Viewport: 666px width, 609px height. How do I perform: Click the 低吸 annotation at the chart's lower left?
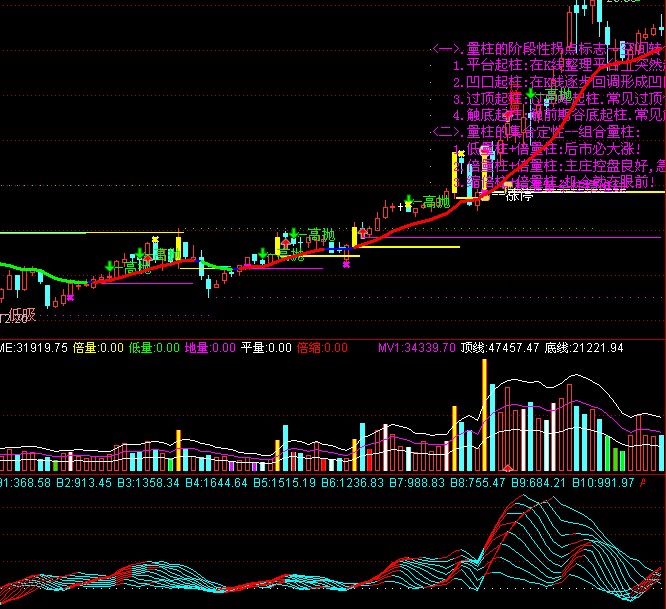(x=23, y=315)
